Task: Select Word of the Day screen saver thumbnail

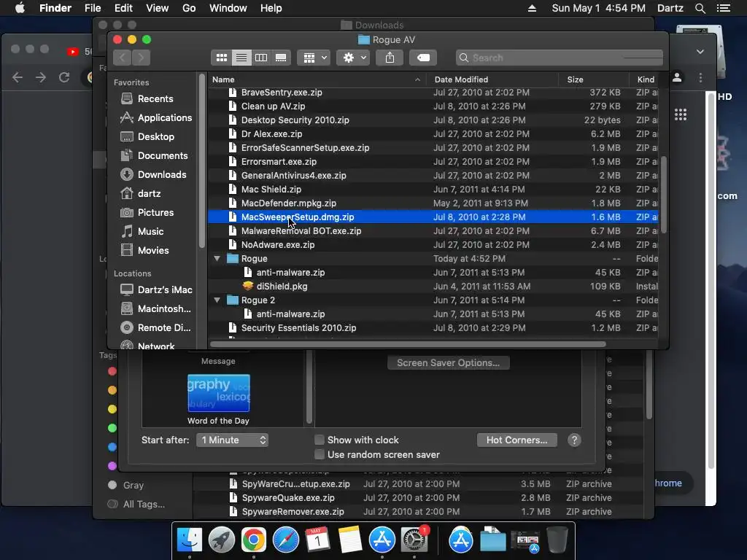Action: click(x=219, y=393)
